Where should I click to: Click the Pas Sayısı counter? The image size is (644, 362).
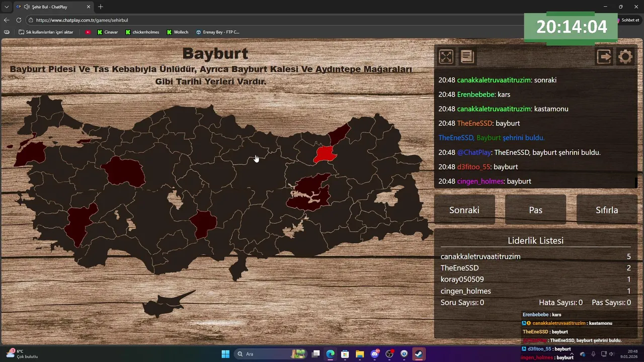(x=611, y=303)
